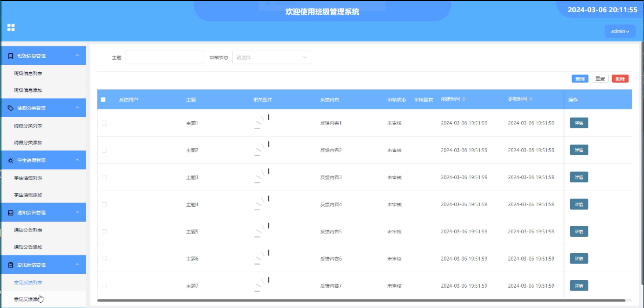Click the blue 查询 button
This screenshot has height=308, width=644.
point(580,79)
